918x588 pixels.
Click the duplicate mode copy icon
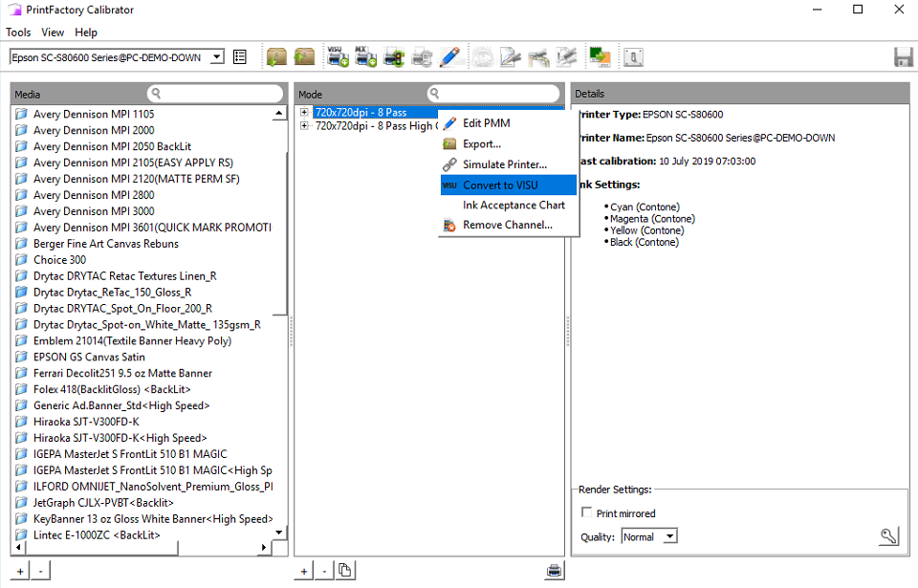click(345, 570)
